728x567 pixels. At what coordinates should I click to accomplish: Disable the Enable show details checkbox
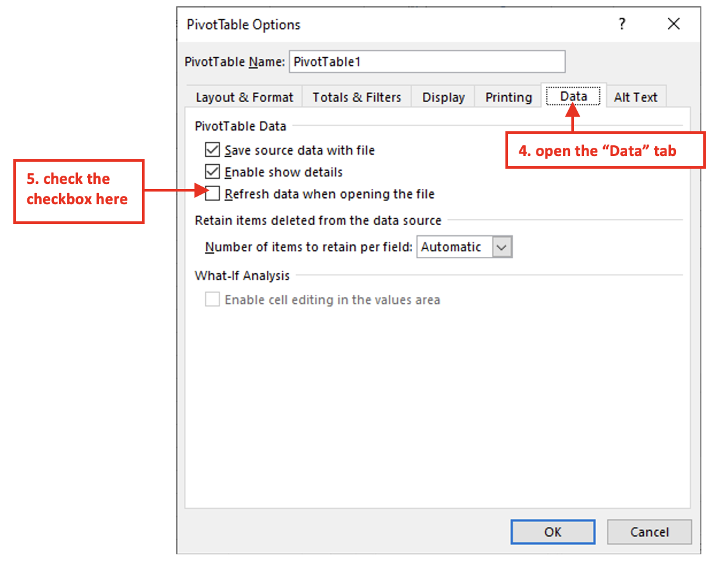(x=212, y=172)
